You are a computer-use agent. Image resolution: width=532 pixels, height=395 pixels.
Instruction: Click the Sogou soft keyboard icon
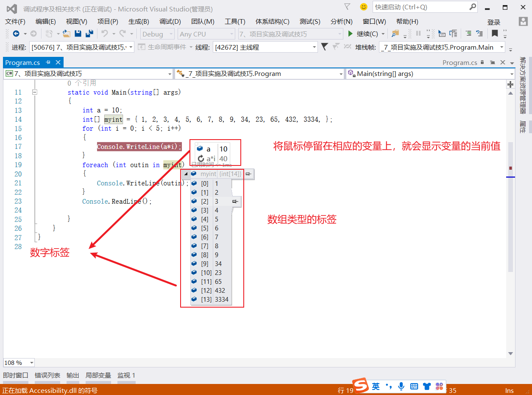[x=414, y=386]
